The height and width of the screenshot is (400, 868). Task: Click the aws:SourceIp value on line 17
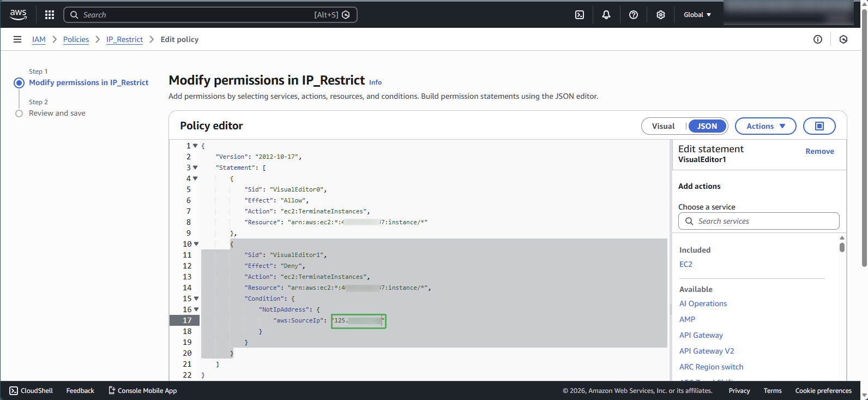pyautogui.click(x=359, y=321)
